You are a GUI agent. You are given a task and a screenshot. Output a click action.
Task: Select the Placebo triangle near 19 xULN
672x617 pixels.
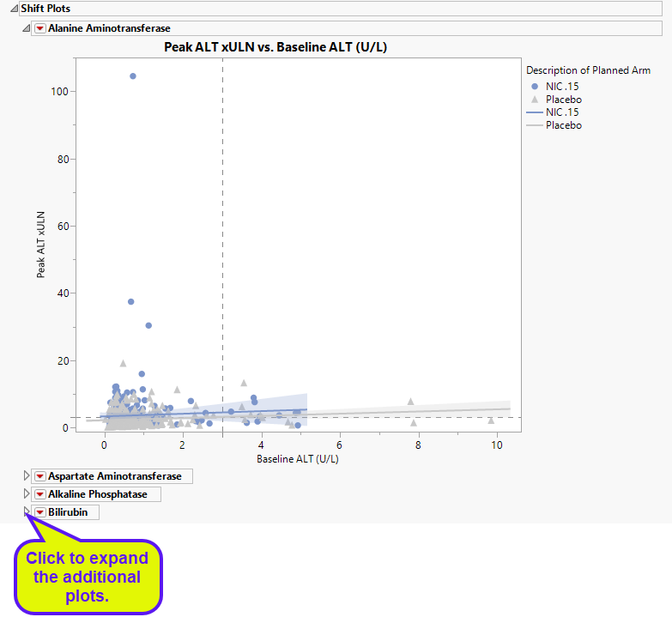[123, 363]
